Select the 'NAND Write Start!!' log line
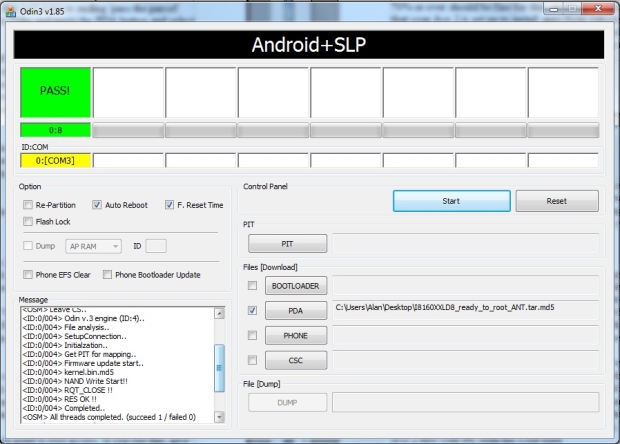 [75, 381]
